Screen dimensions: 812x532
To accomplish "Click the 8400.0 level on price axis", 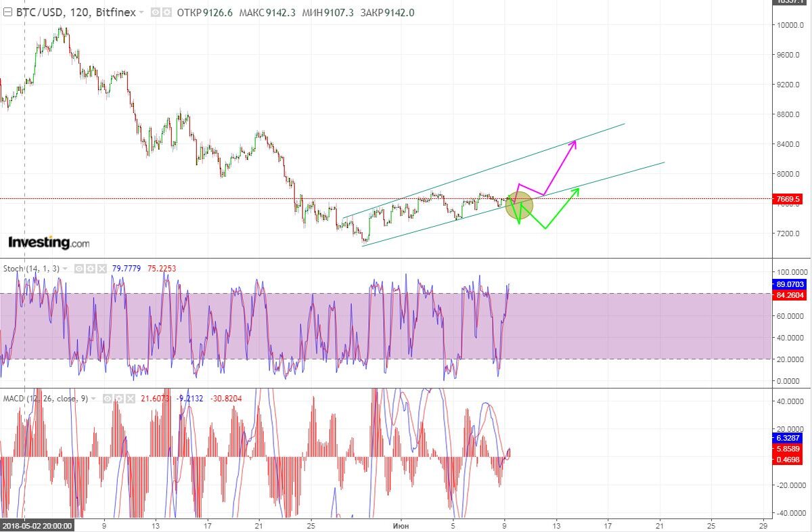I will coord(788,144).
